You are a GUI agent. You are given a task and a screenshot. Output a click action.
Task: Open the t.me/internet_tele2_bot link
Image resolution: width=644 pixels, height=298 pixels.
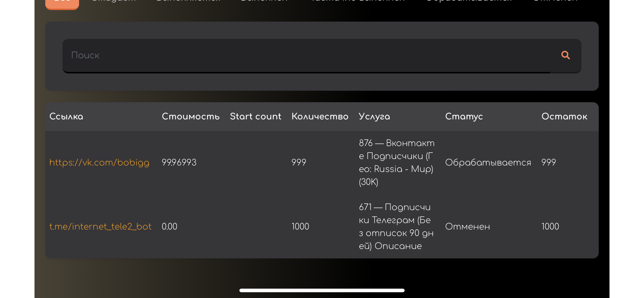(x=100, y=226)
